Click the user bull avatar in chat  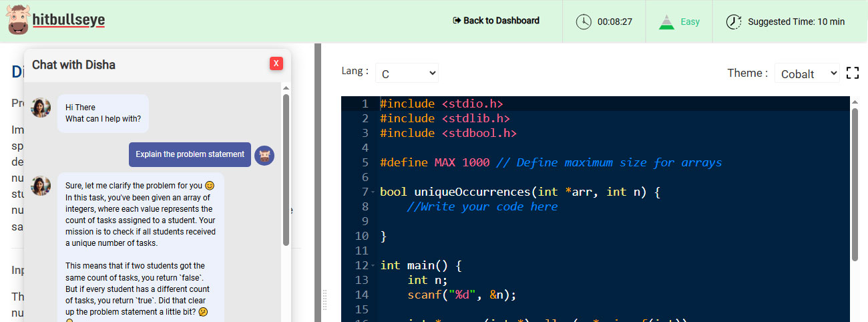click(264, 155)
